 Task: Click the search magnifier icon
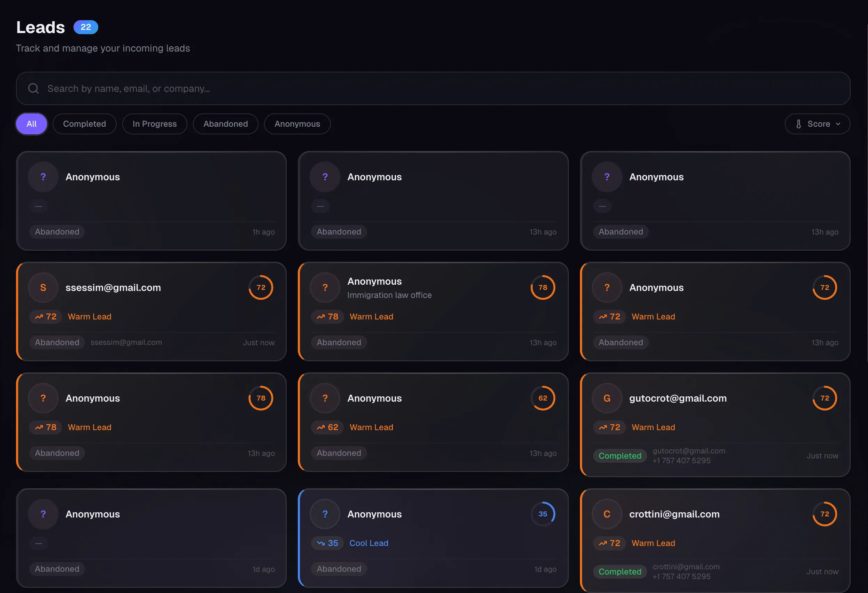(x=33, y=88)
